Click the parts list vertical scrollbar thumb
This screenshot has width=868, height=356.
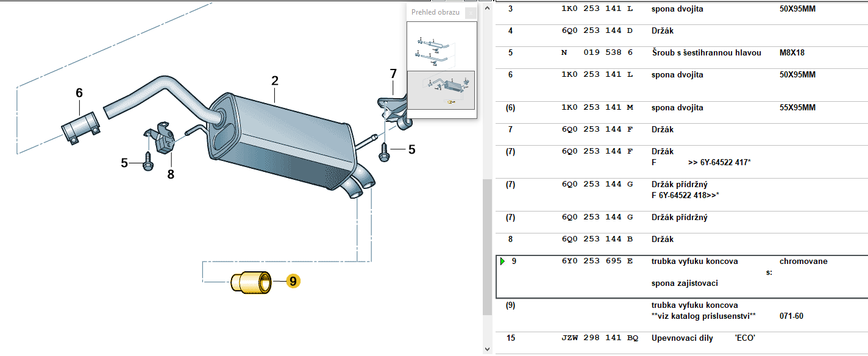pyautogui.click(x=487, y=244)
